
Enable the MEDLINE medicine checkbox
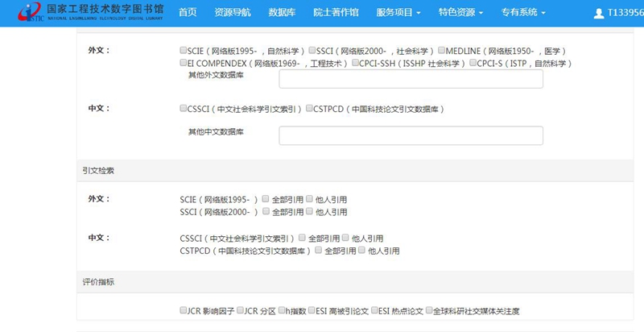click(442, 50)
